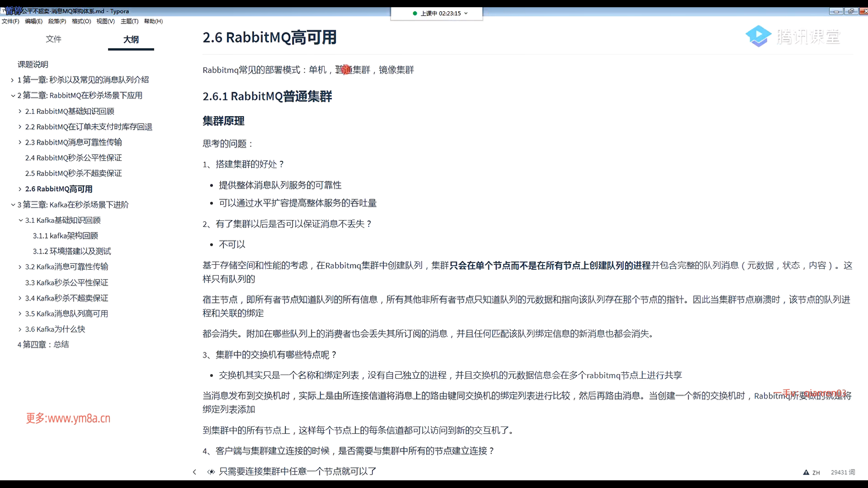This screenshot has height=488, width=868.
Task: Expand chapter 1 秒杀 outline item
Action: pyautogui.click(x=12, y=80)
